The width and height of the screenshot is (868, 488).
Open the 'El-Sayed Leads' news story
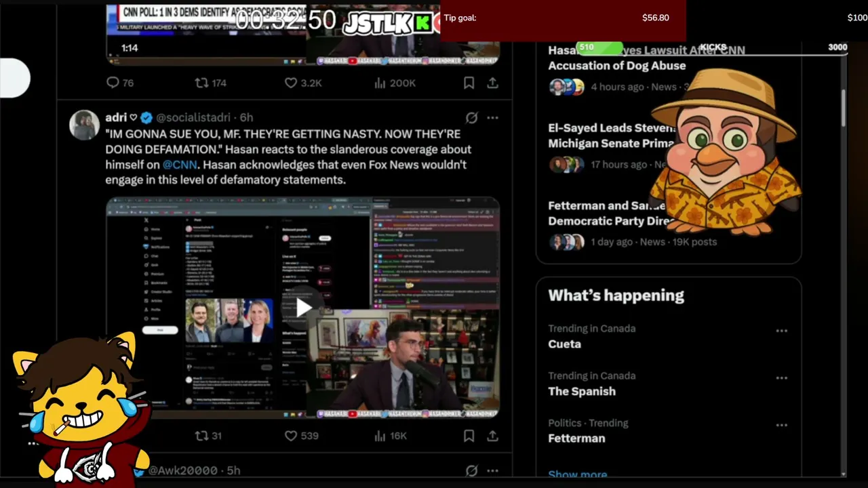611,136
